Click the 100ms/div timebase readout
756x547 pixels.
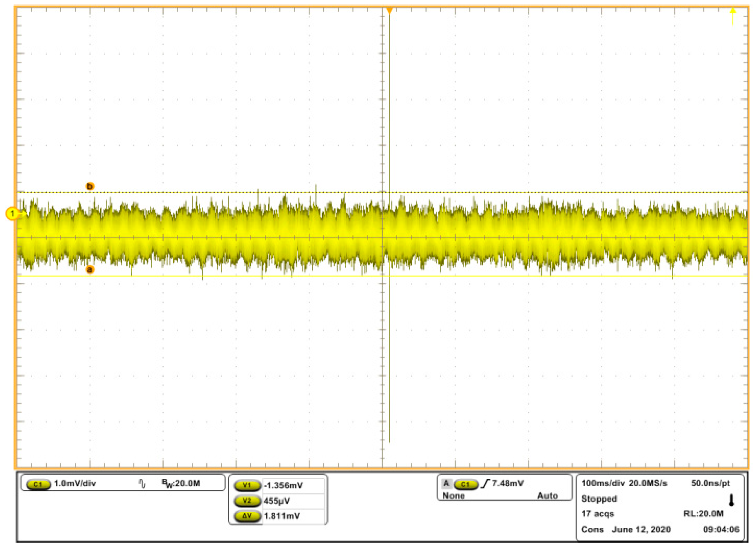[603, 483]
